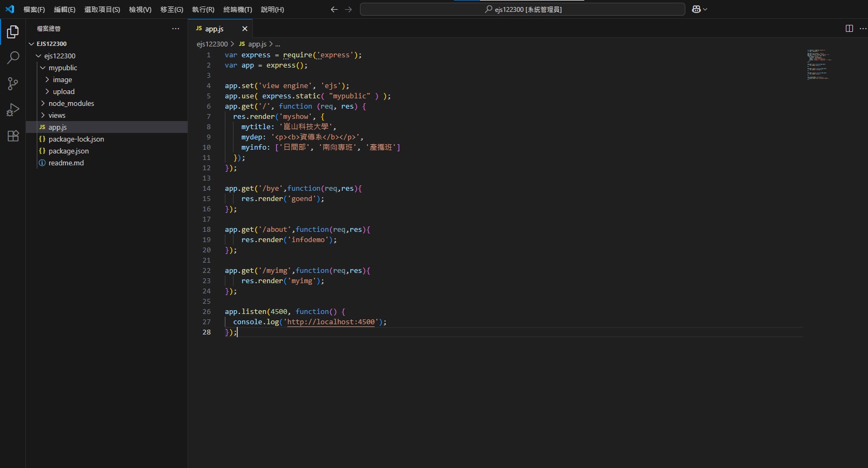
Task: Go back using the left arrow
Action: pyautogui.click(x=334, y=9)
